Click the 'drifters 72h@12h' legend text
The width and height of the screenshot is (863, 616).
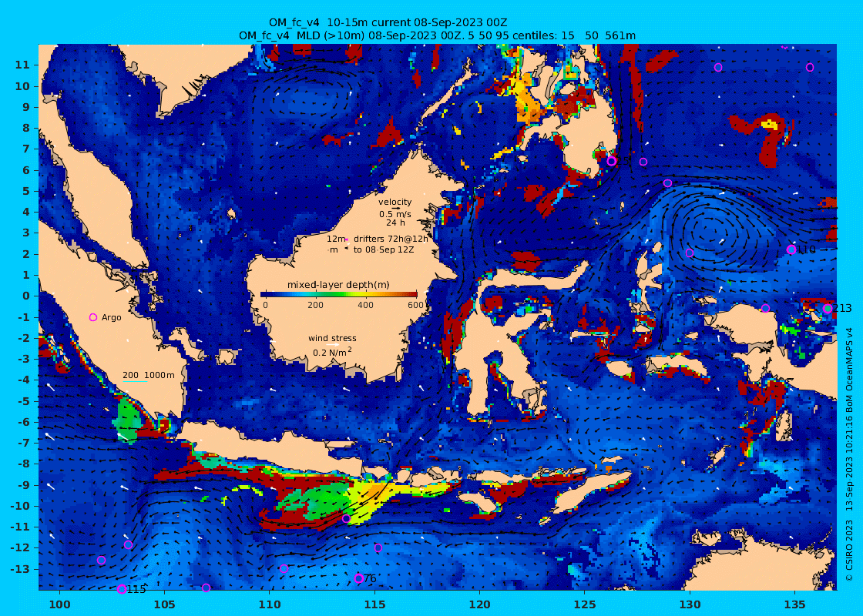pos(390,239)
